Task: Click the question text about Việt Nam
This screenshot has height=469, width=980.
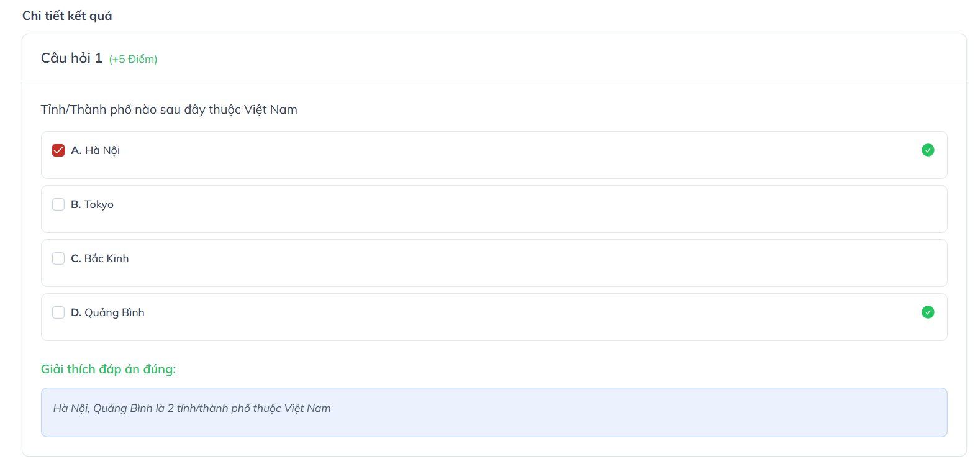Action: (x=169, y=110)
